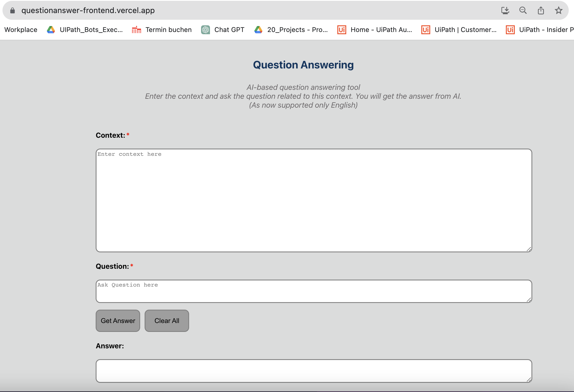Bookmark this page using the star icon

pos(558,10)
